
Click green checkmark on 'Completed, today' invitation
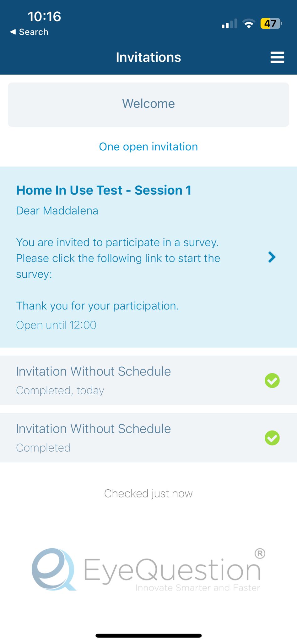[272, 381]
